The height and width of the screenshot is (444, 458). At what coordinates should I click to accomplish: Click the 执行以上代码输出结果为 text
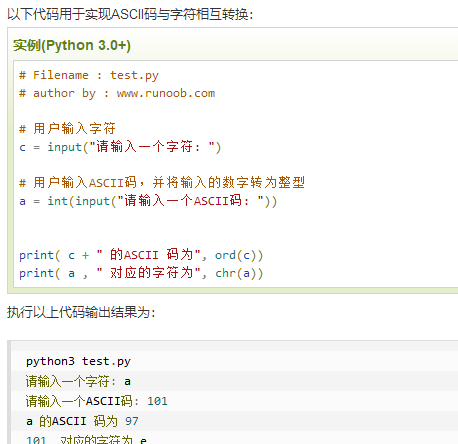(81, 312)
